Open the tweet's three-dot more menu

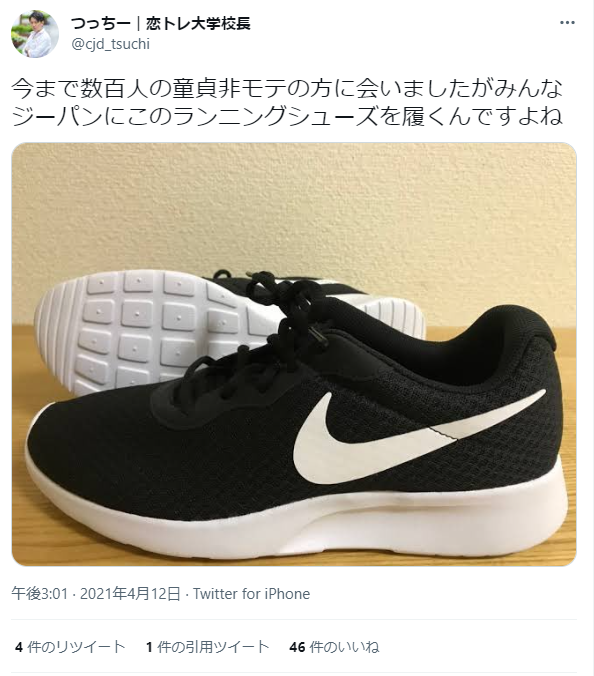567,23
